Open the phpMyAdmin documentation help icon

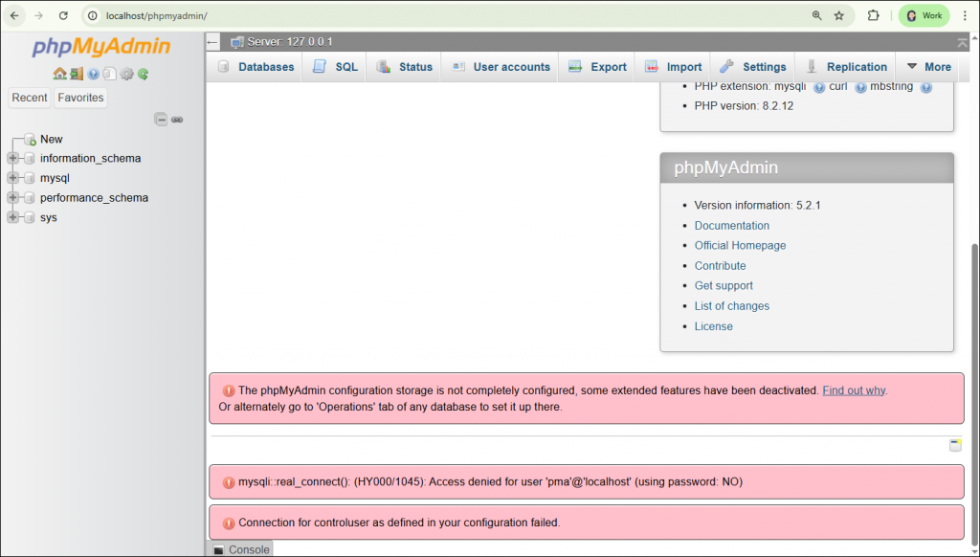[94, 74]
